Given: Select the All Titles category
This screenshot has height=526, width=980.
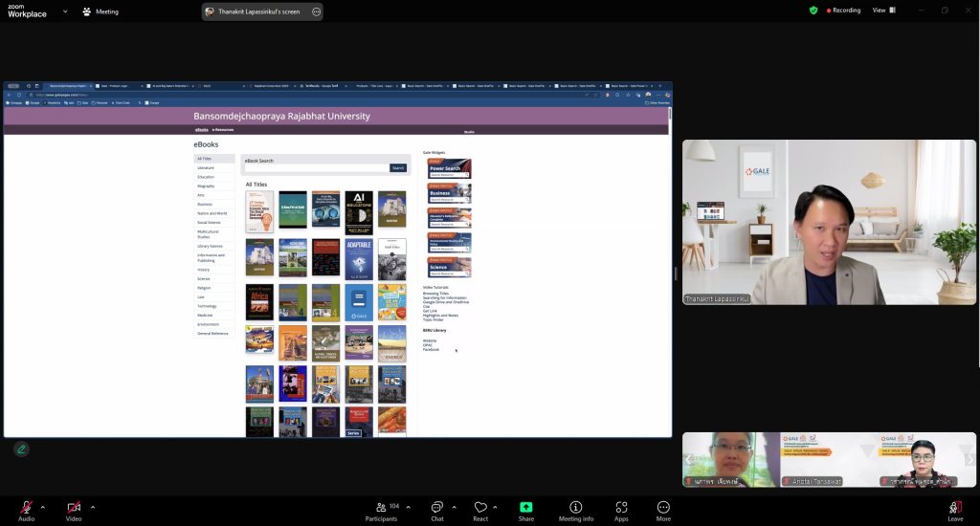Looking at the screenshot, I should (214, 159).
